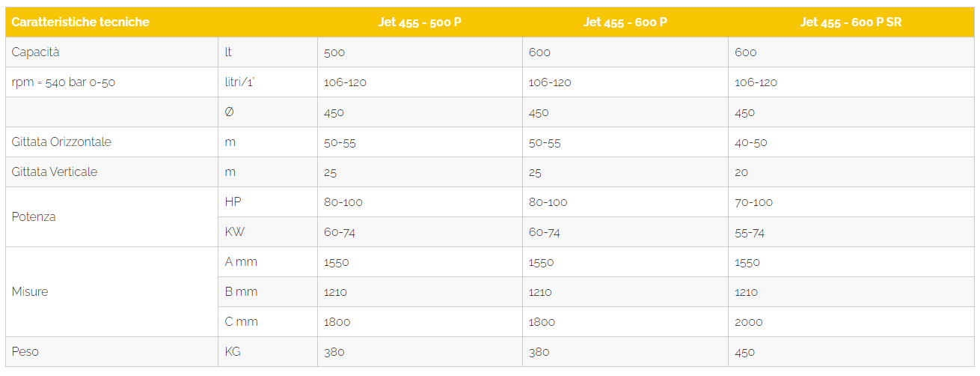This screenshot has height=376, width=980.
Task: Click the Ø diameter unit cell
Action: (230, 112)
